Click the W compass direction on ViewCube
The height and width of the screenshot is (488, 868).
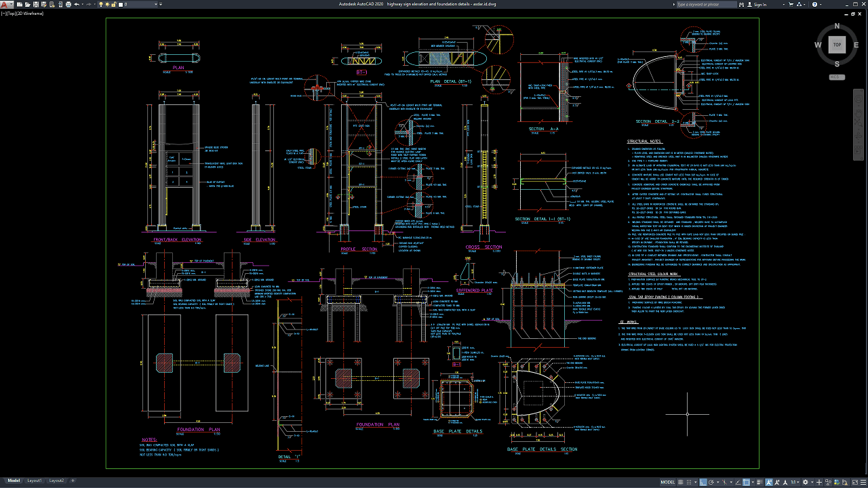click(818, 45)
